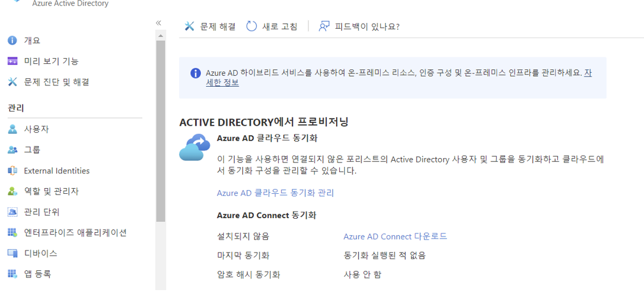Click the 문제 해결 toolbar wrench icon
This screenshot has width=644, height=292.
click(x=189, y=26)
